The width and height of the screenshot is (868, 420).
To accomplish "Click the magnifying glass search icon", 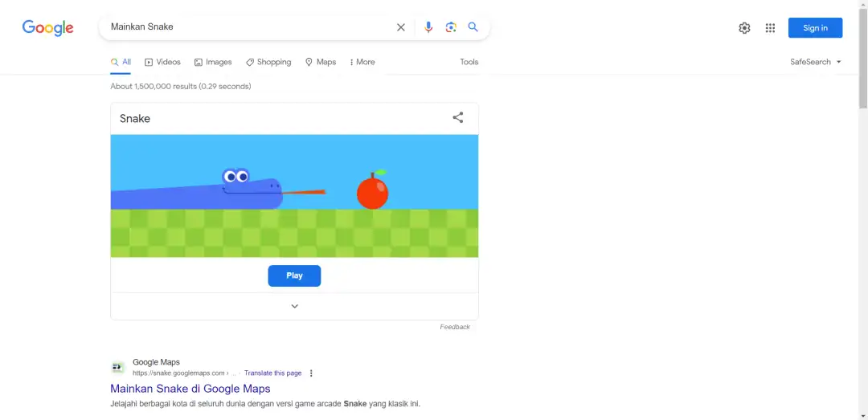I will [473, 27].
